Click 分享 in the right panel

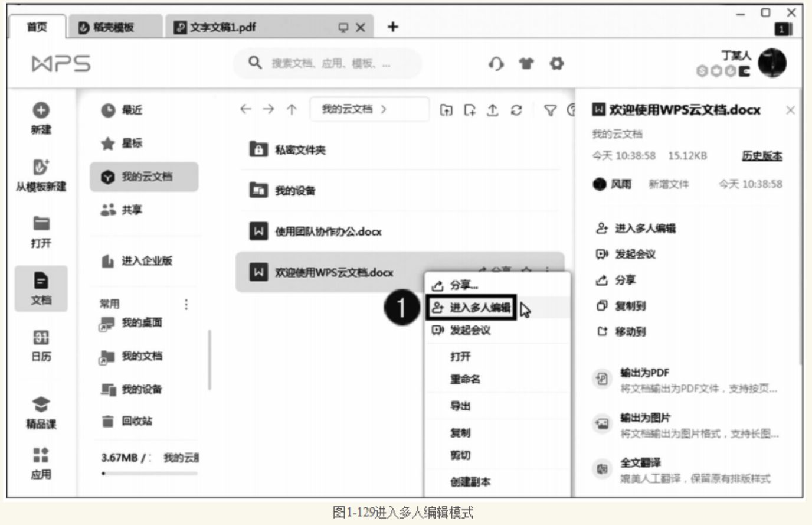615,280
